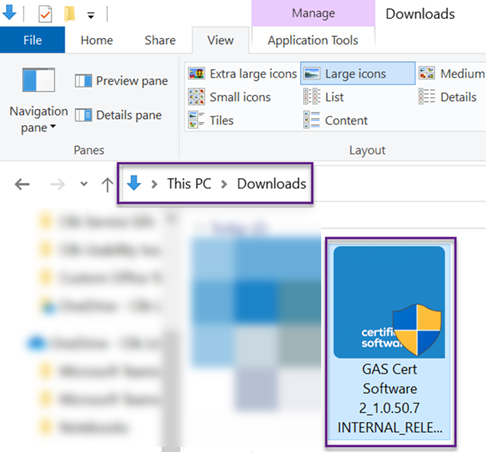
Task: Click This PC in the address breadcrumb
Action: (x=189, y=184)
